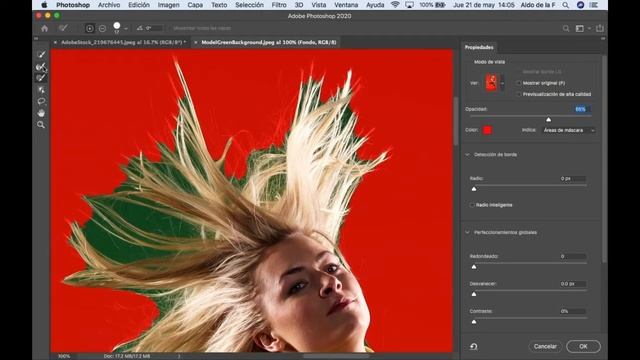Viewport: 640px width, 360px height.
Task: Click the reset workspace arrow icon
Action: [x=473, y=347]
